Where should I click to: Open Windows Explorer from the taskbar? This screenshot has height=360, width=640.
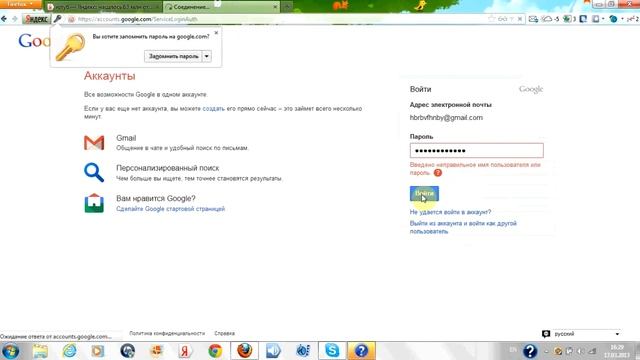40,351
